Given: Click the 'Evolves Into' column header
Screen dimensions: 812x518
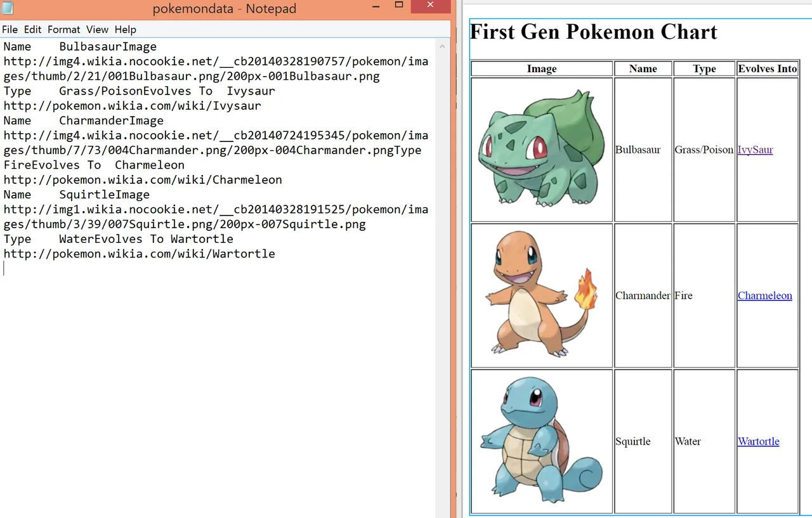Looking at the screenshot, I should pos(768,68).
